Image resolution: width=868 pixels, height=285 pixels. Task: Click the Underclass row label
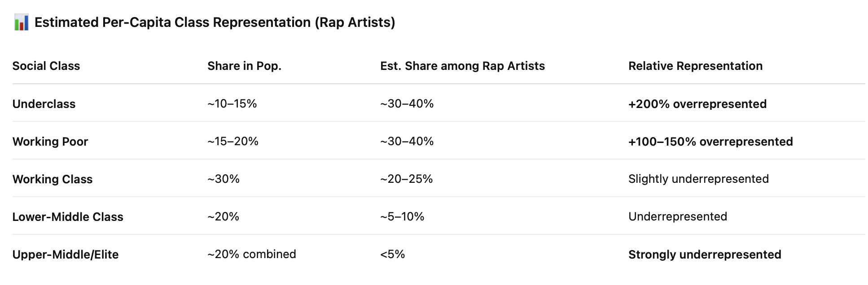point(44,104)
